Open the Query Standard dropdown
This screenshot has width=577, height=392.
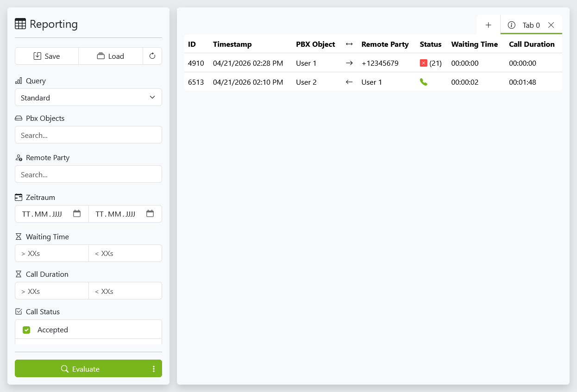click(88, 98)
